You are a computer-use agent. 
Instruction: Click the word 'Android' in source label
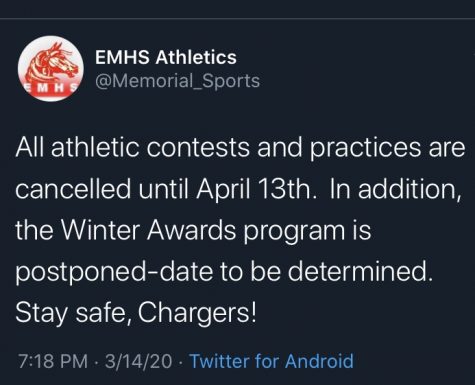click(319, 361)
